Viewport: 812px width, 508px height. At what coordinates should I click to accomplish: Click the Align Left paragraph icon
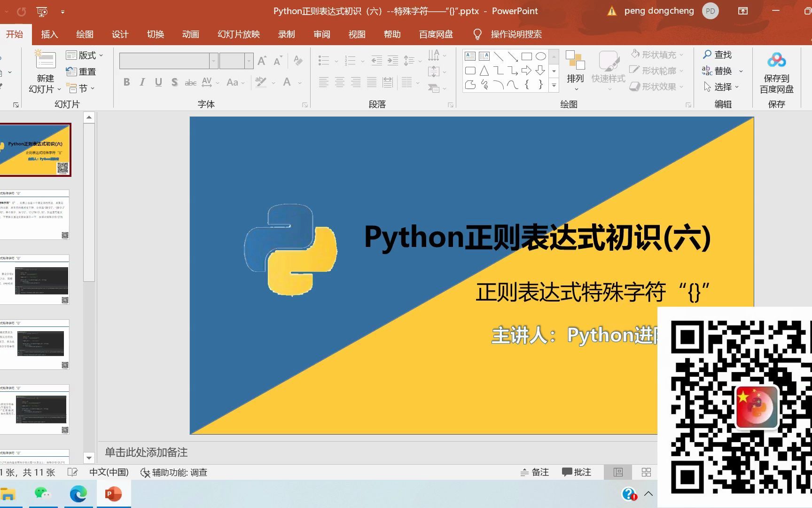pos(324,82)
